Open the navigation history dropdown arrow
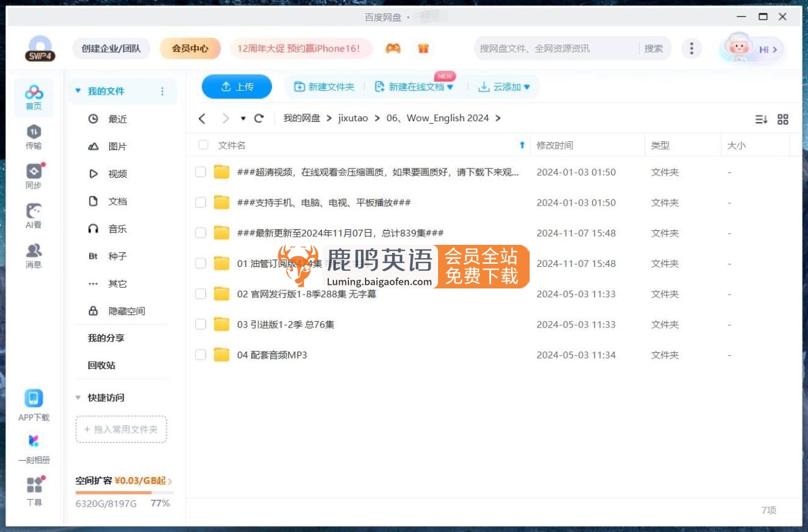Screen dimensions: 808x532 coord(243,119)
